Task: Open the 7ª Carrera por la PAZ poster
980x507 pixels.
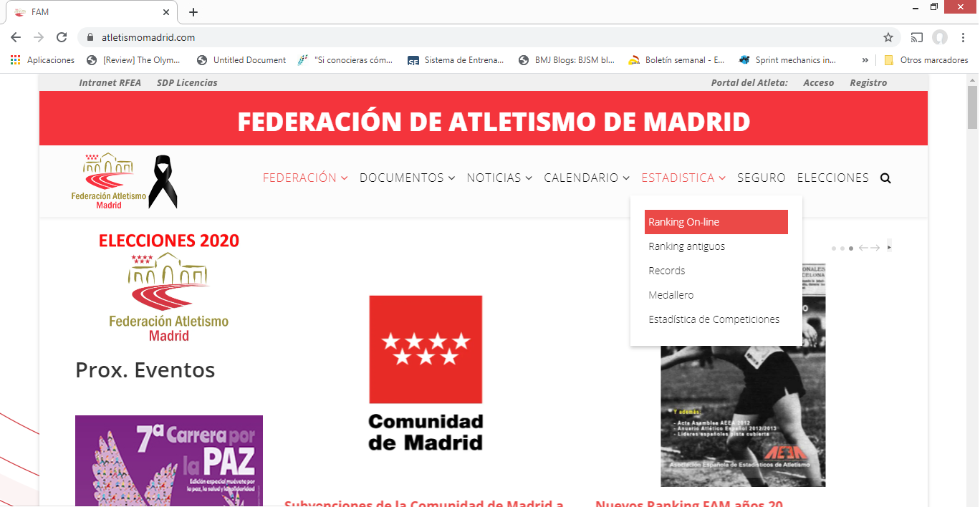Action: (x=169, y=460)
